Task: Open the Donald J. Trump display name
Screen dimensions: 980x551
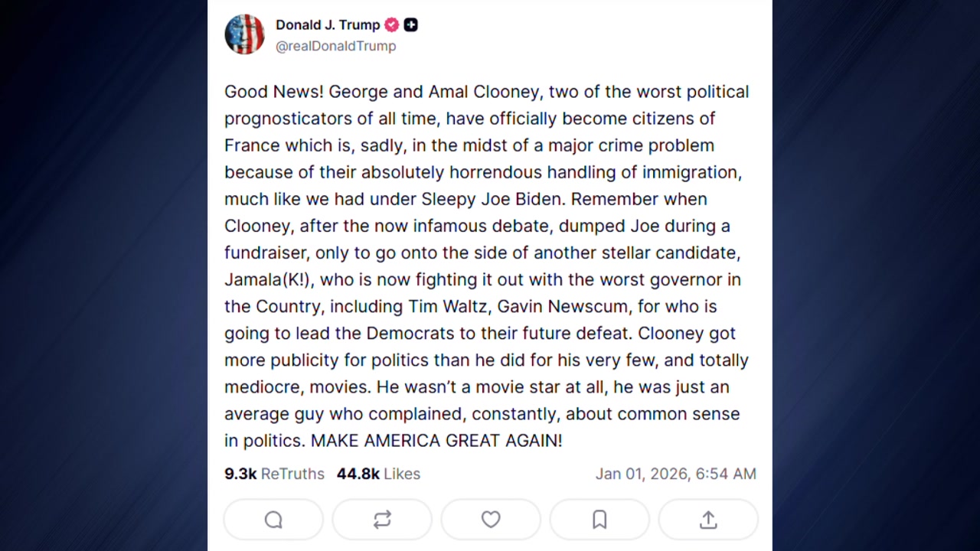Action: 328,25
